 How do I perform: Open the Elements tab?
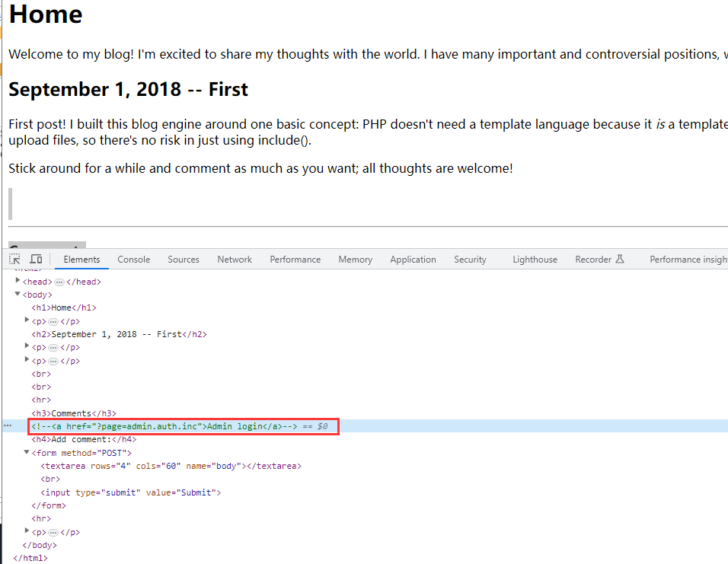81,260
